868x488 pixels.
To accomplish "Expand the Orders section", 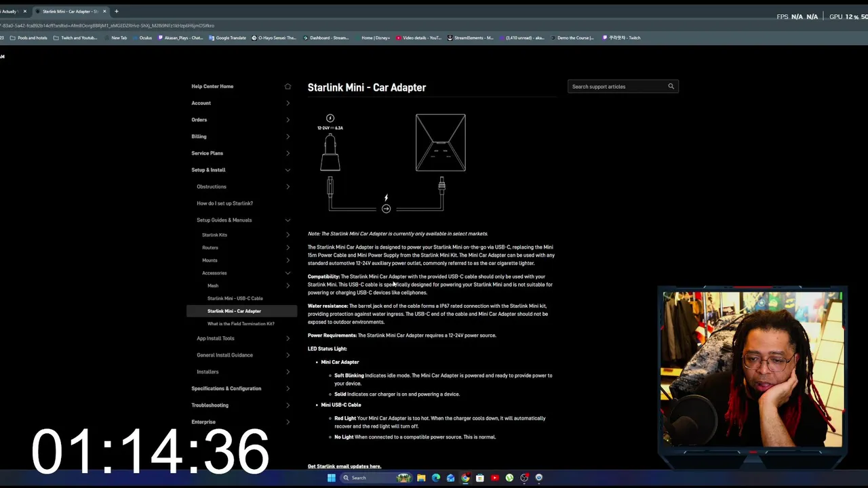I will pos(288,120).
